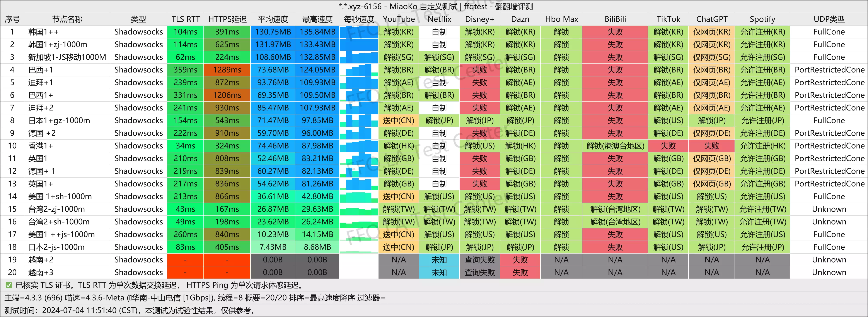868x317 pixels.
Task: Click the UDP类型 column header
Action: point(829,19)
